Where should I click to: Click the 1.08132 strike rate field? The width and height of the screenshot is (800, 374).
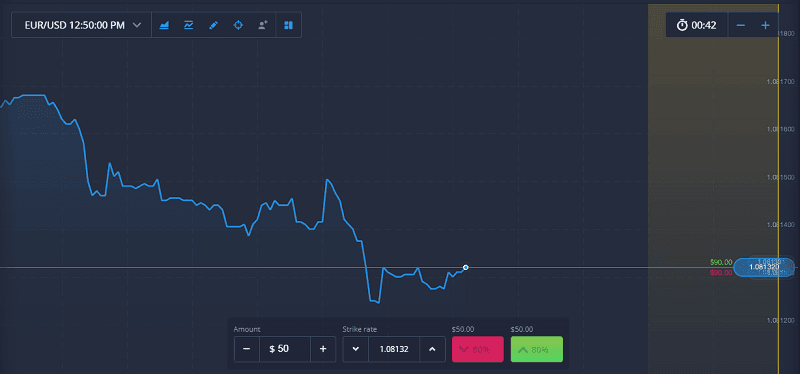tap(394, 349)
